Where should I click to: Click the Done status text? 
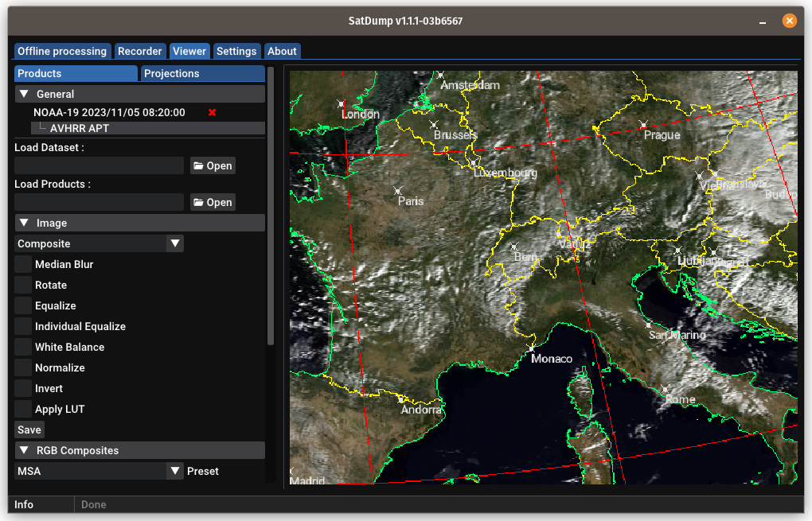[94, 504]
